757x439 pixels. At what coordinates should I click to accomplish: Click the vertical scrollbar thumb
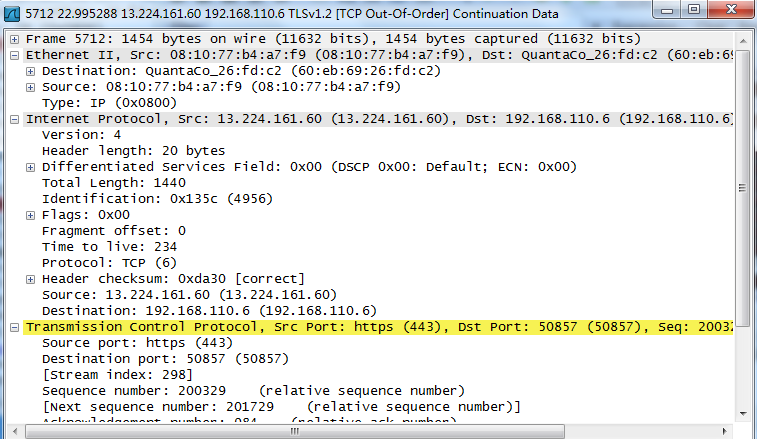point(744,185)
